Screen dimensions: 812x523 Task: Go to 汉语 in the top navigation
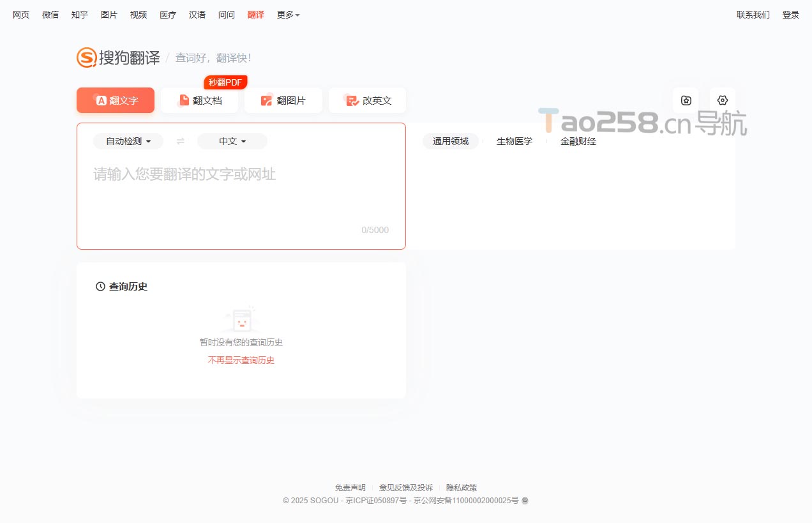pos(197,15)
